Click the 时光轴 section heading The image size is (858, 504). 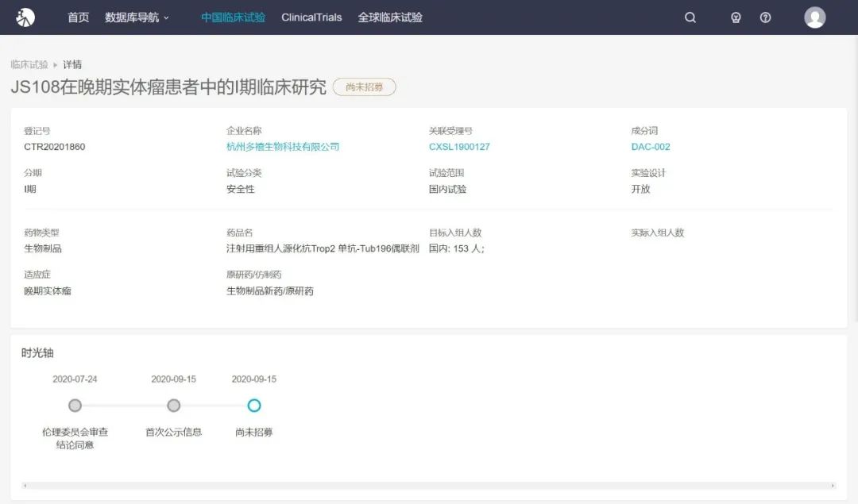tap(37, 352)
